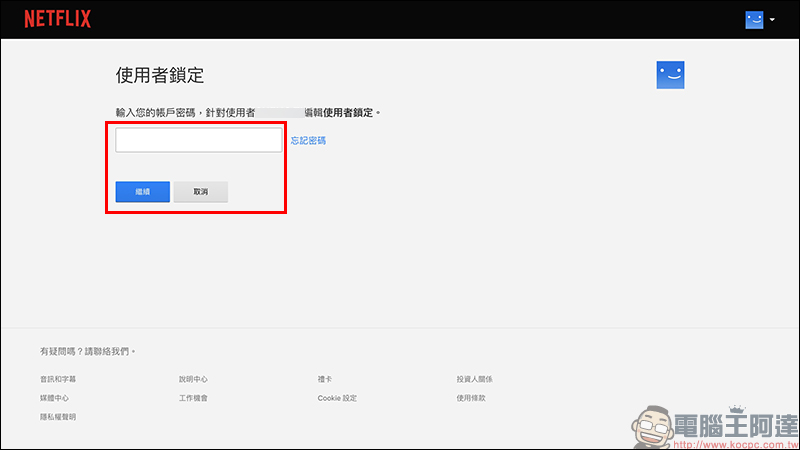The width and height of the screenshot is (800, 450).
Task: Click the Netflix logo
Action: coord(58,19)
